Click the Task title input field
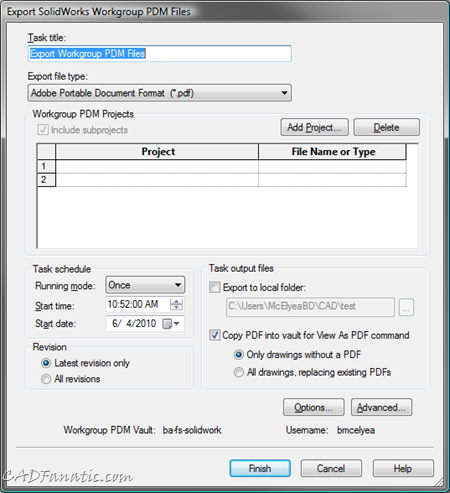 click(x=159, y=54)
